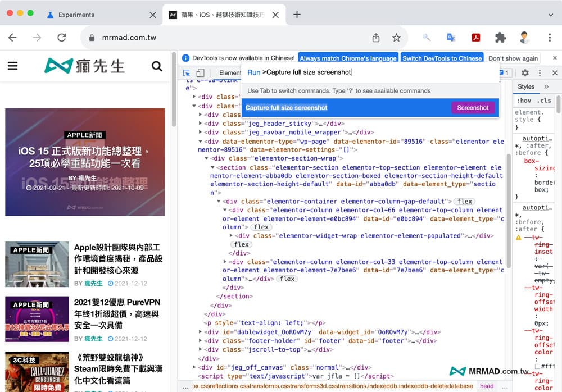Click the #fff color swatch in Styles
The width and height of the screenshot is (562, 392).
537,367
